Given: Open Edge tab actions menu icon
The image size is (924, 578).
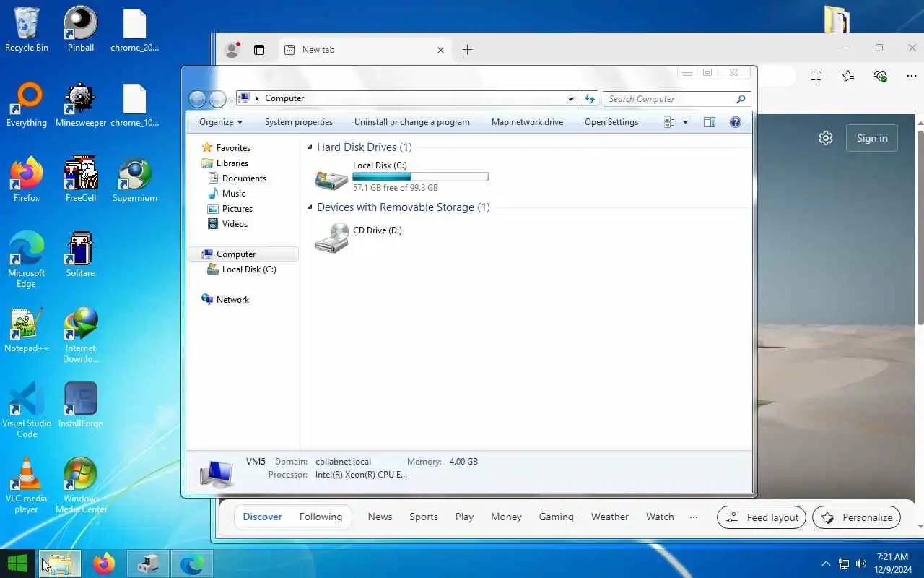Looking at the screenshot, I should (259, 50).
